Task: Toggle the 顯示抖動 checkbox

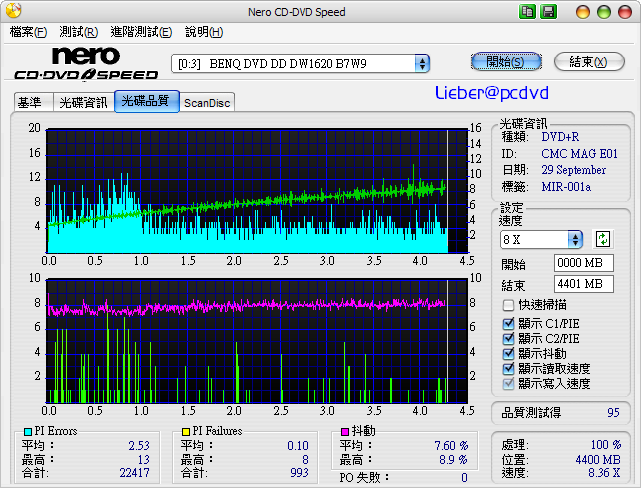Action: [x=509, y=353]
